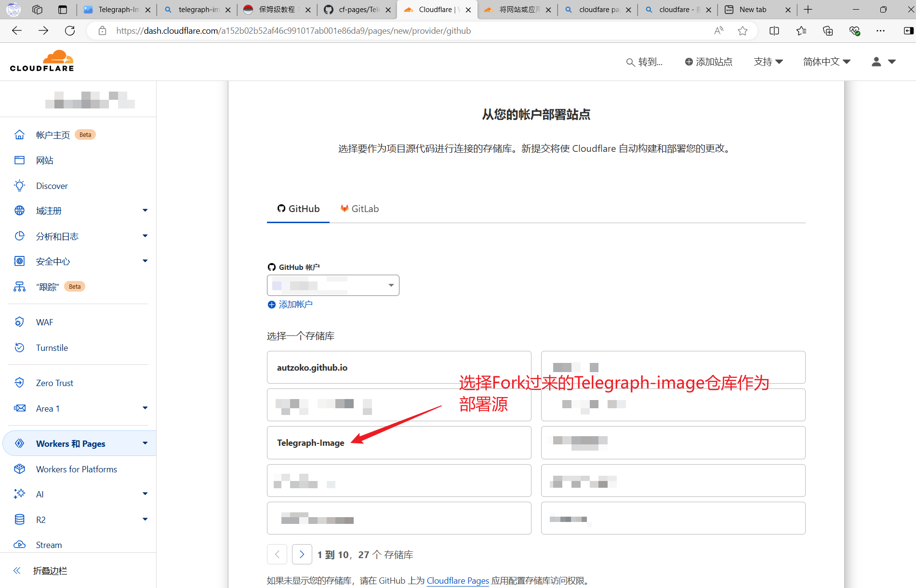
Task: Expand the 域注册 section
Action: coord(145,211)
